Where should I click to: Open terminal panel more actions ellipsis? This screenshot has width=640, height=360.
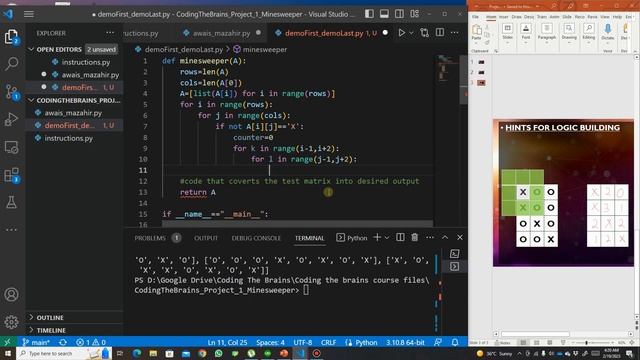point(430,238)
